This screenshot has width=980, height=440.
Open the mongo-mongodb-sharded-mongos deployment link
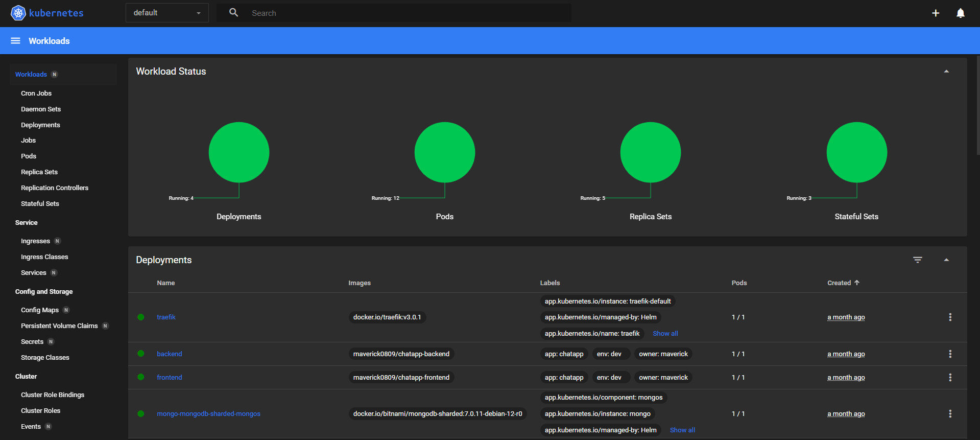point(208,414)
